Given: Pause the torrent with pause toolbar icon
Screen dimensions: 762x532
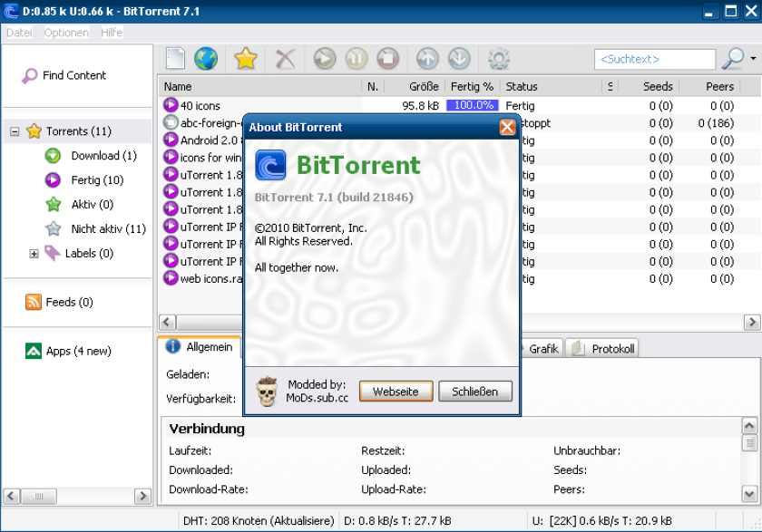Looking at the screenshot, I should tap(357, 59).
